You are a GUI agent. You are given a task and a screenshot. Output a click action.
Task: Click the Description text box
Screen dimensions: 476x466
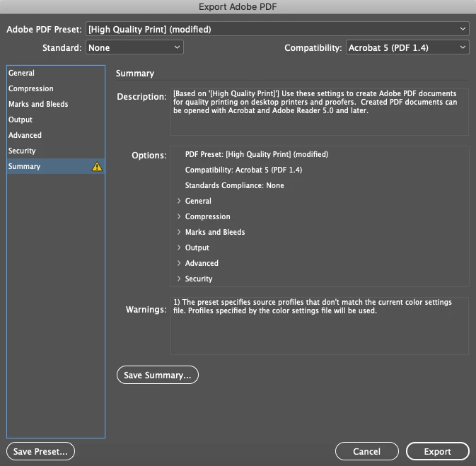point(320,112)
